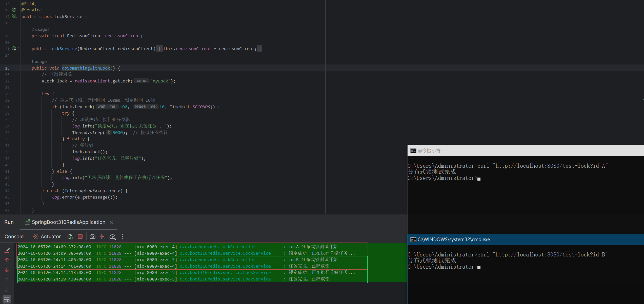Viewport: 644px width, 304px height.
Task: Click the Spring Boot run configuration icon
Action: pos(27,222)
